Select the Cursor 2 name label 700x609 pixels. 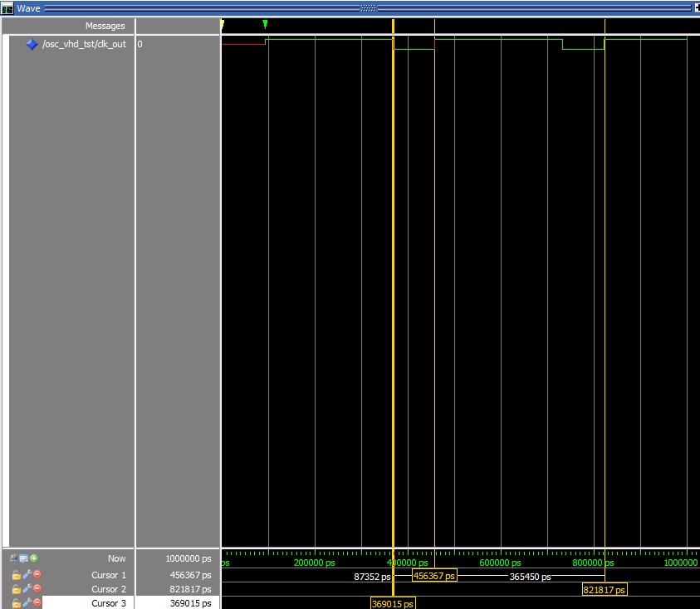[109, 589]
